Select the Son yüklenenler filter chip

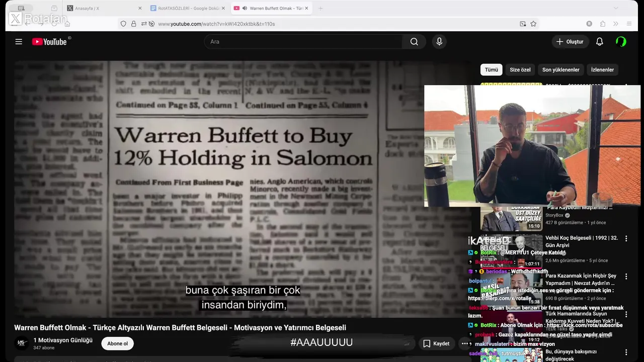point(560,70)
